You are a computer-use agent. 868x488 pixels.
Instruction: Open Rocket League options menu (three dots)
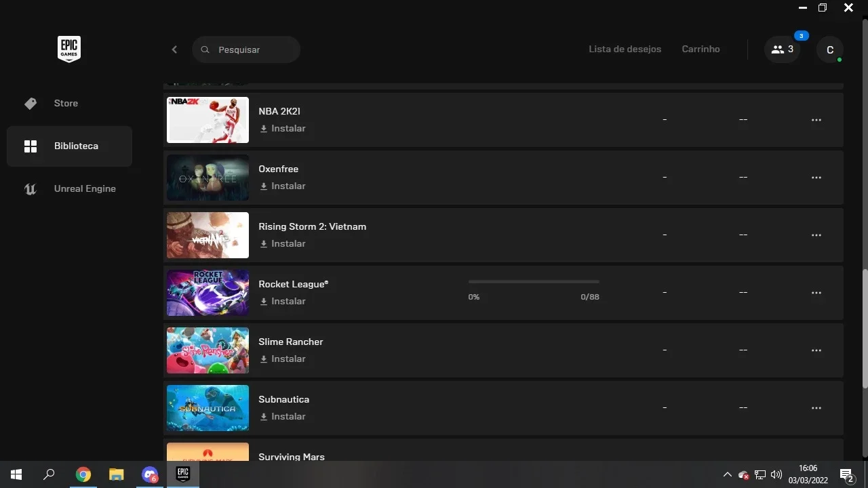pos(816,293)
